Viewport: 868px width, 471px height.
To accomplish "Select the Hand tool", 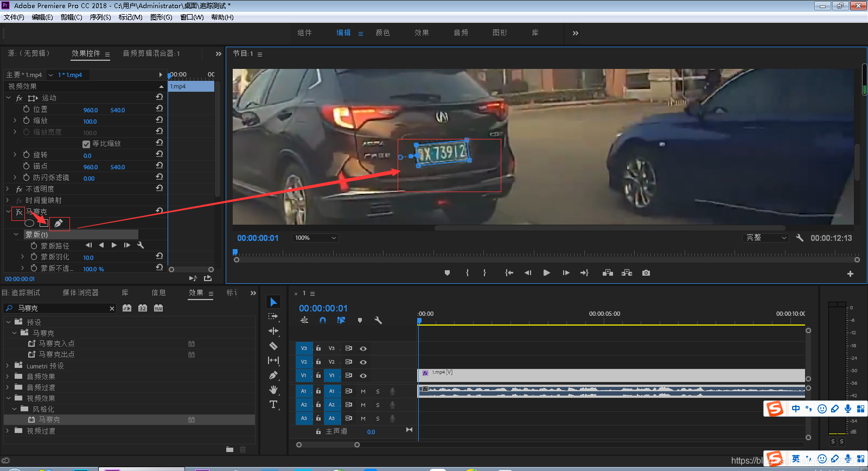I will 273,390.
